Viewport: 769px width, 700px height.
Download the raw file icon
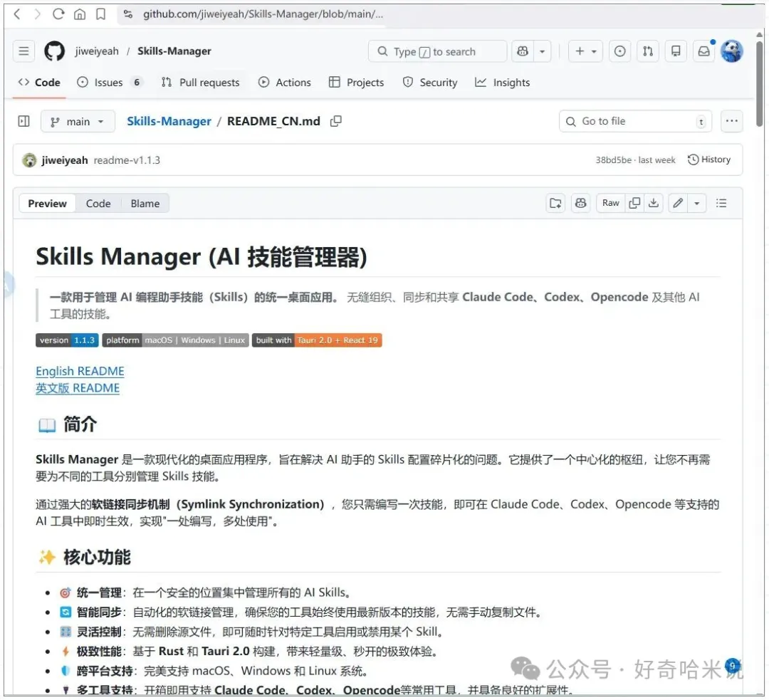[x=654, y=203]
